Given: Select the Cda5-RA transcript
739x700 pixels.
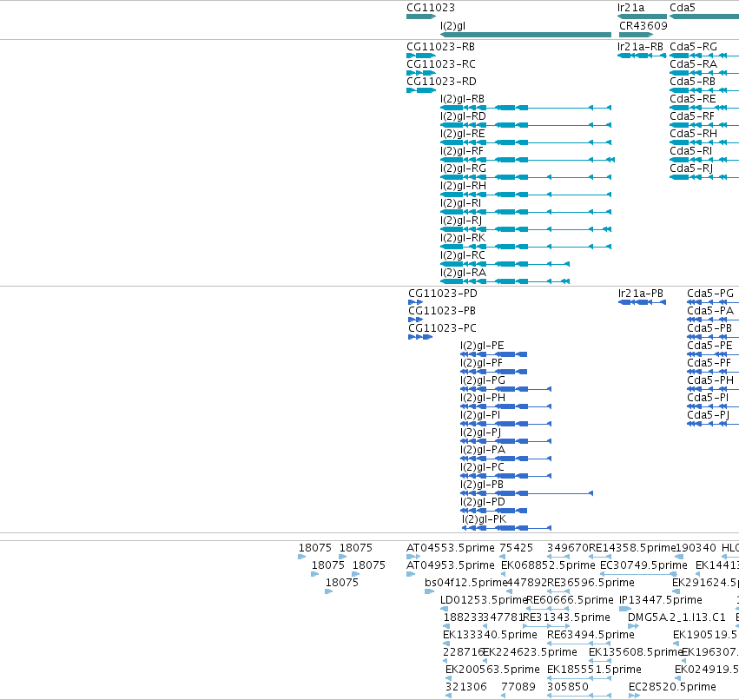Looking at the screenshot, I should tap(693, 64).
